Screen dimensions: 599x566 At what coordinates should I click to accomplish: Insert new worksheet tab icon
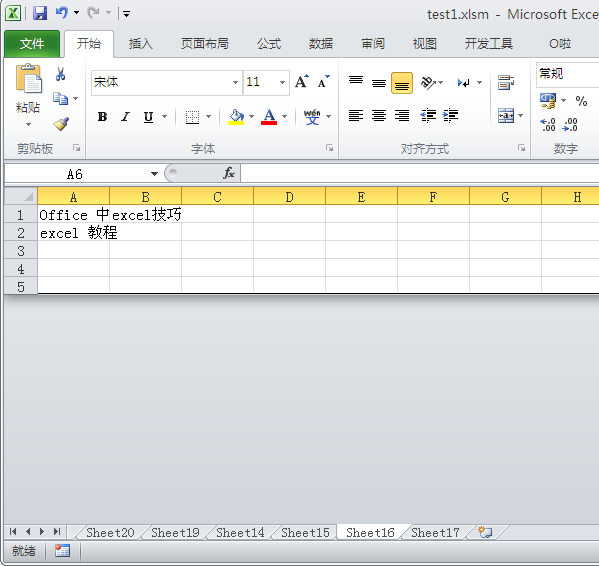coord(485,532)
